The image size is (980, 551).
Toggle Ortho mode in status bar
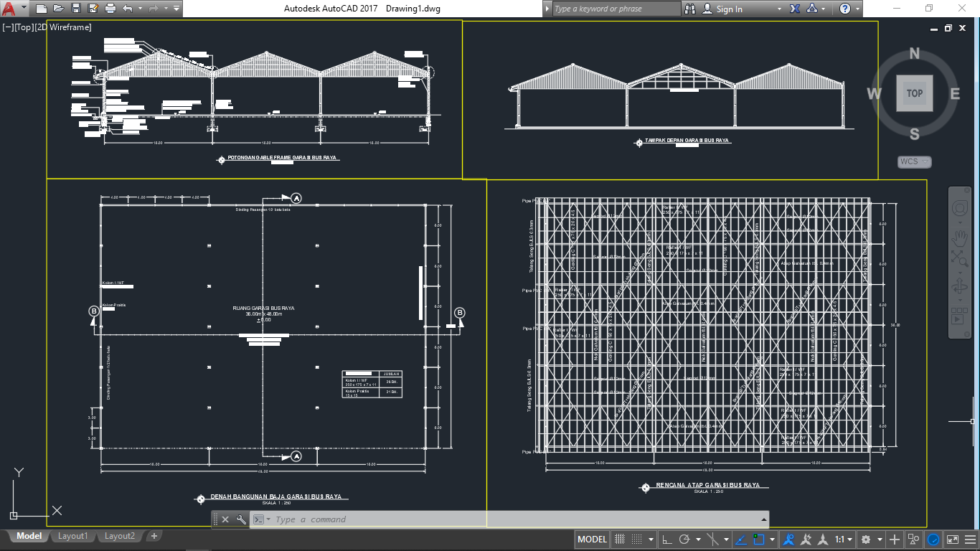[x=667, y=539]
